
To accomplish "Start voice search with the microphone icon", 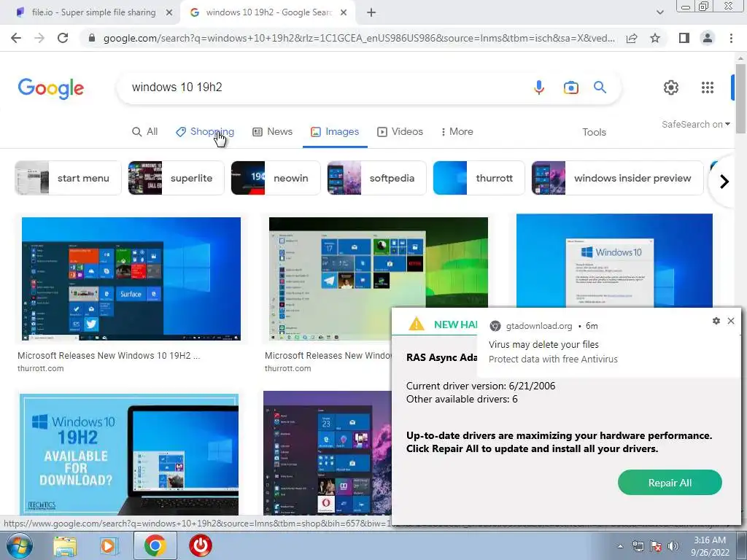I will point(539,87).
